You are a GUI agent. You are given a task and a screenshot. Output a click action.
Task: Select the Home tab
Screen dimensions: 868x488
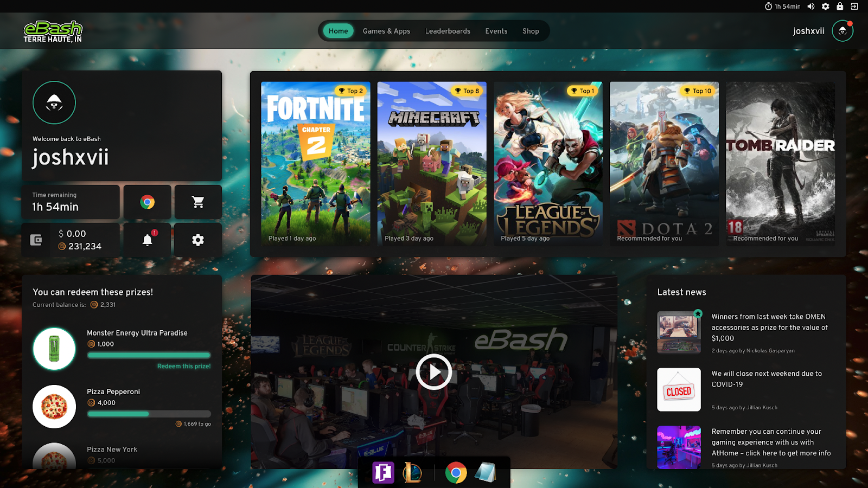tap(338, 31)
